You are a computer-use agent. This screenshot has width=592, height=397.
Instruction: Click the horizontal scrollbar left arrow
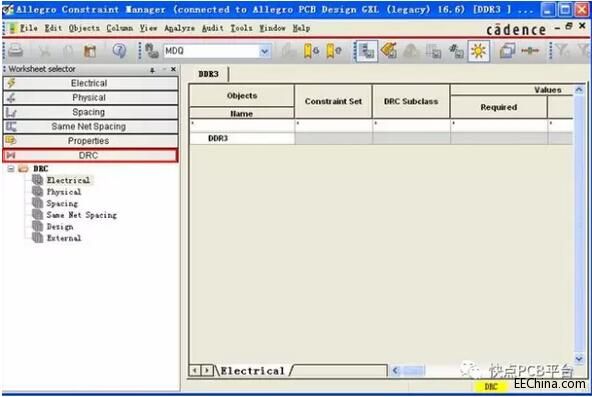click(x=395, y=371)
